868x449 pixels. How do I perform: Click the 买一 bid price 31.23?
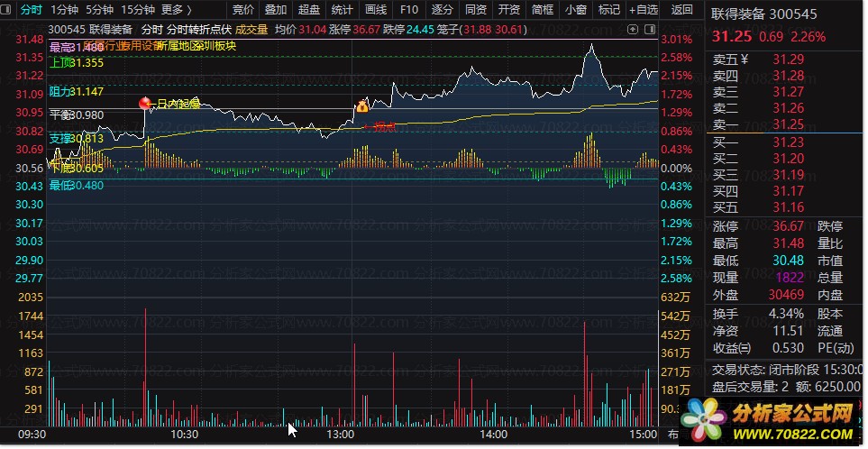click(x=789, y=142)
